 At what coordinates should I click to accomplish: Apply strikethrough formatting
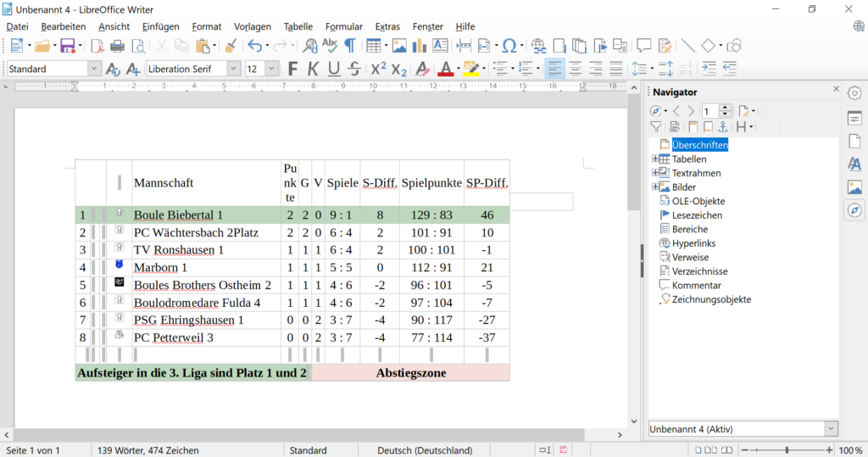pyautogui.click(x=354, y=69)
